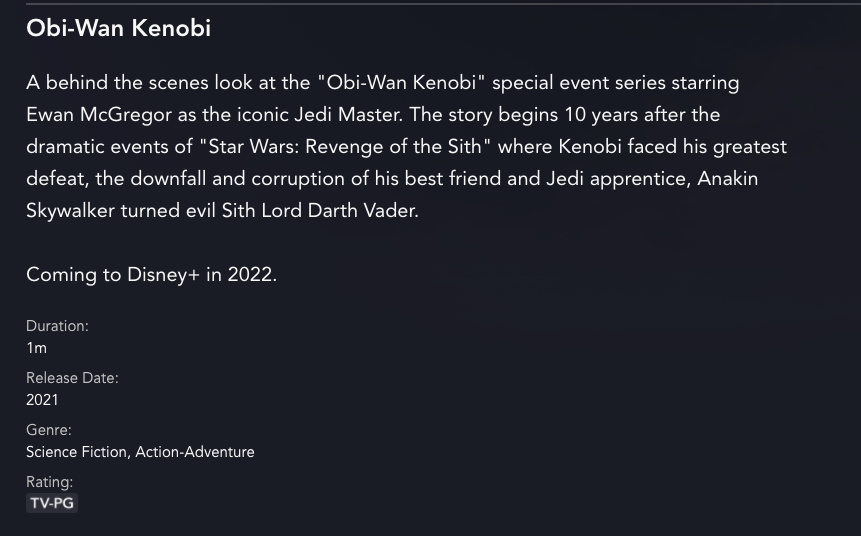Click the Duration label
The height and width of the screenshot is (536, 861).
[57, 326]
